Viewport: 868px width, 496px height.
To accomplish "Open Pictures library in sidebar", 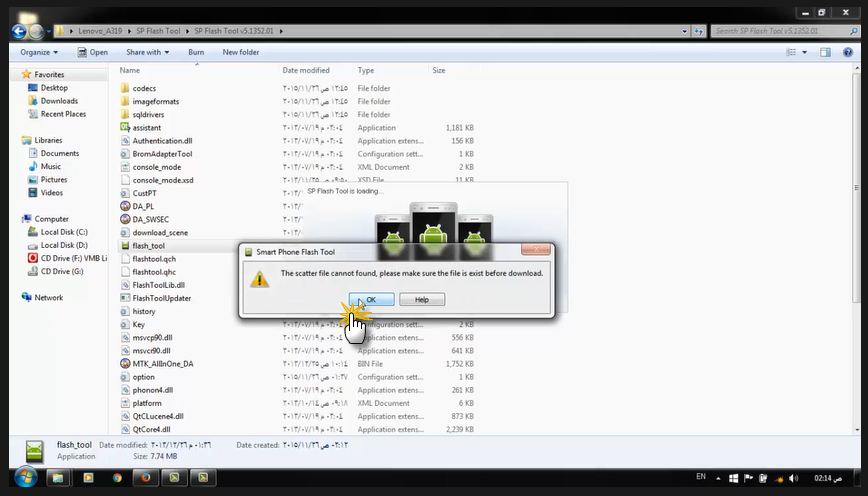I will click(54, 179).
